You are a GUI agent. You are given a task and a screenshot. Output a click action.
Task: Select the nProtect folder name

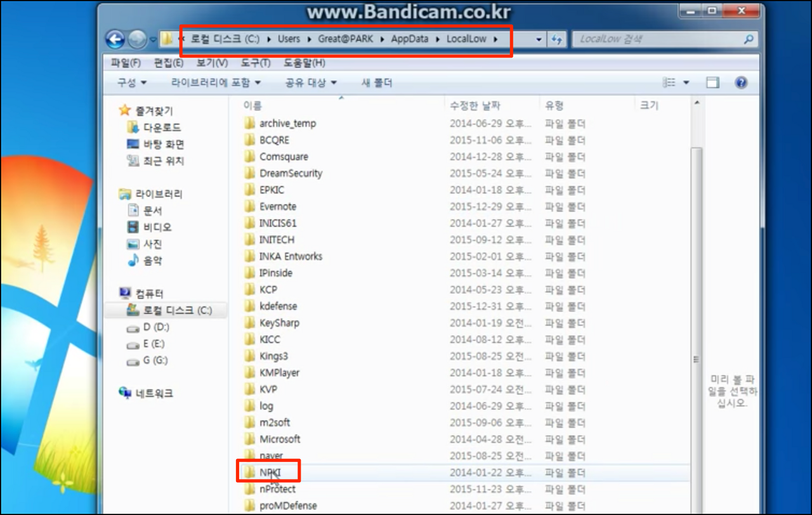(x=277, y=489)
